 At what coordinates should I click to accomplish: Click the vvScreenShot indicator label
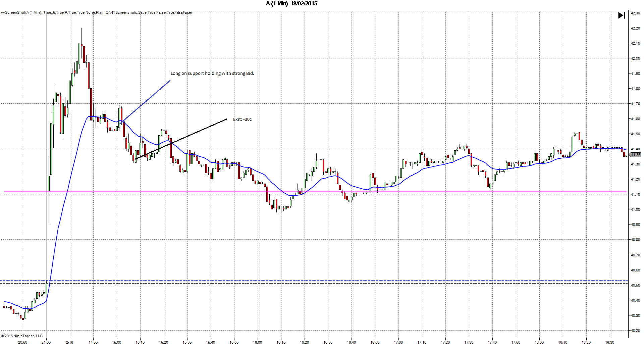[96, 13]
